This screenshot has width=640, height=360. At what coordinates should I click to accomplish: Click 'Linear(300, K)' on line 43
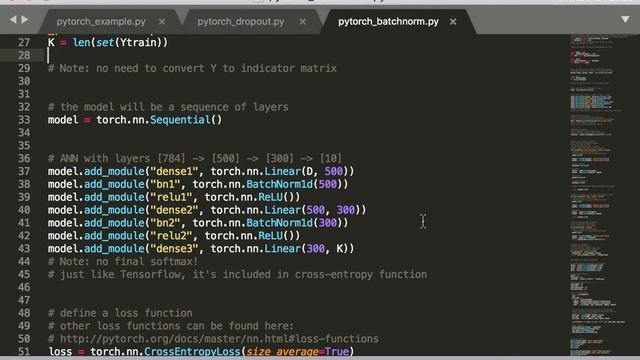pos(306,249)
